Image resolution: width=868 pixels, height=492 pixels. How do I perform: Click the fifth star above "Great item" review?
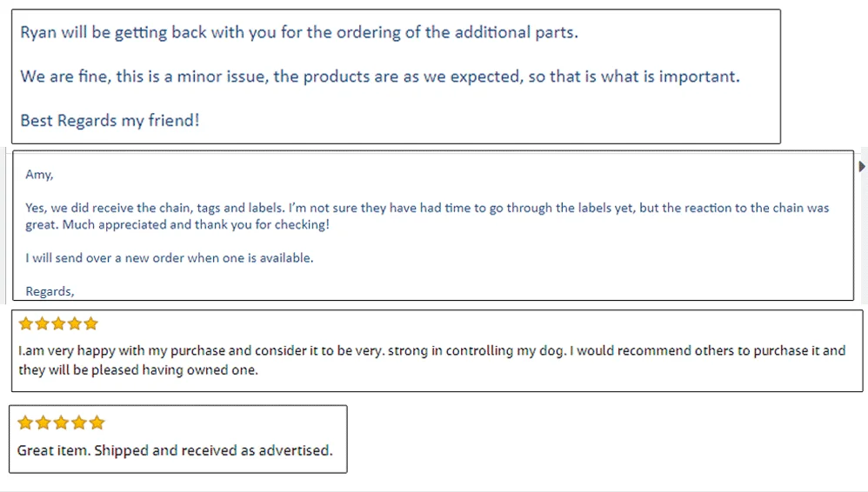click(x=97, y=423)
